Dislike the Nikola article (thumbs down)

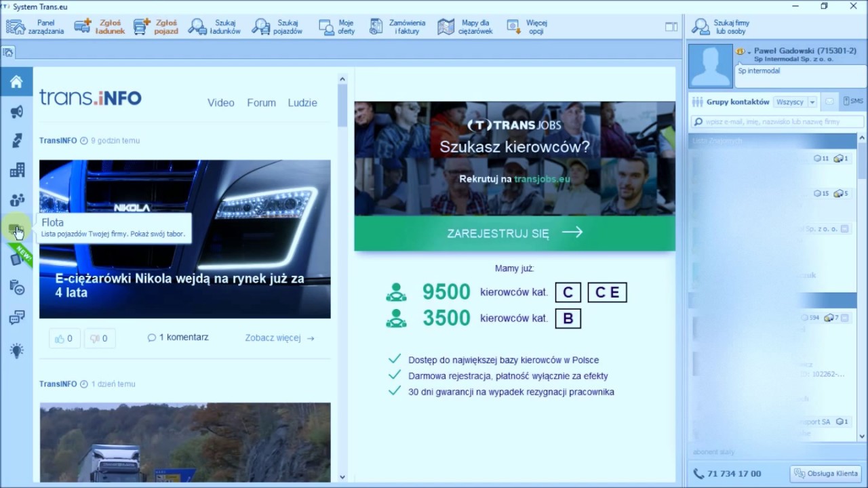[99, 338]
